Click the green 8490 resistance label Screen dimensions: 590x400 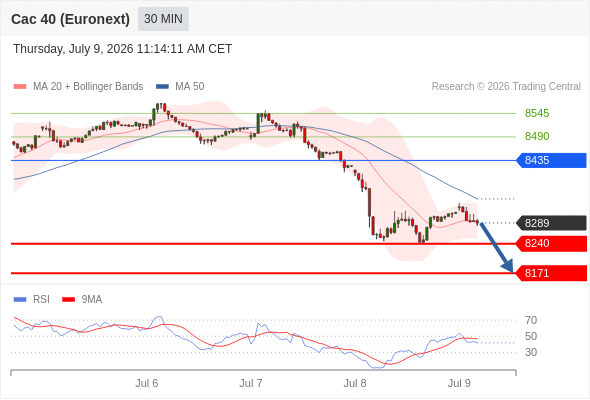point(537,136)
